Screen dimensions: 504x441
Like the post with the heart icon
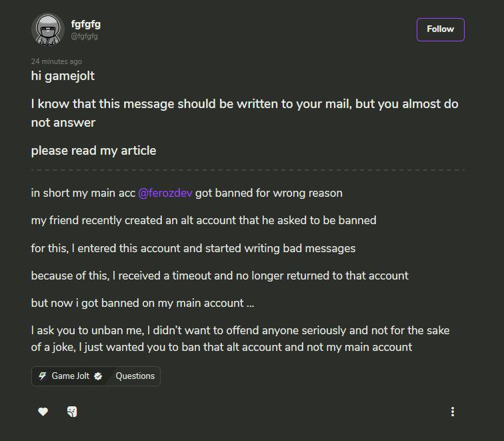pos(43,412)
